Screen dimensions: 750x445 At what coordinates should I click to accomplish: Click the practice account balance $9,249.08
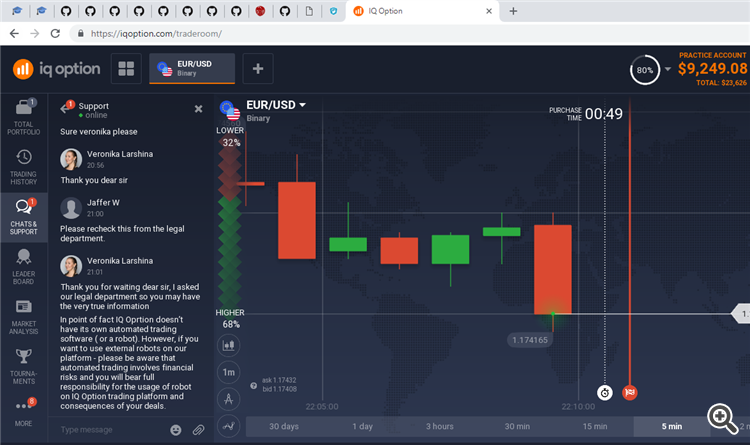pyautogui.click(x=712, y=68)
